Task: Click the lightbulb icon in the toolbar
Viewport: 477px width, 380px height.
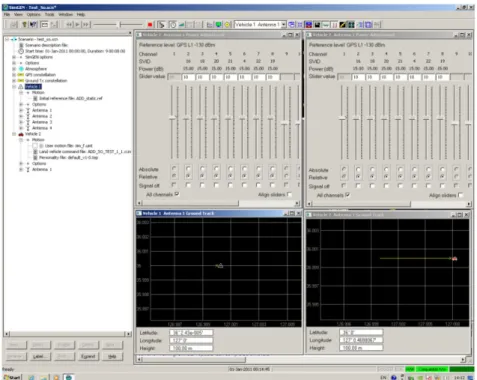Action: coord(24,25)
